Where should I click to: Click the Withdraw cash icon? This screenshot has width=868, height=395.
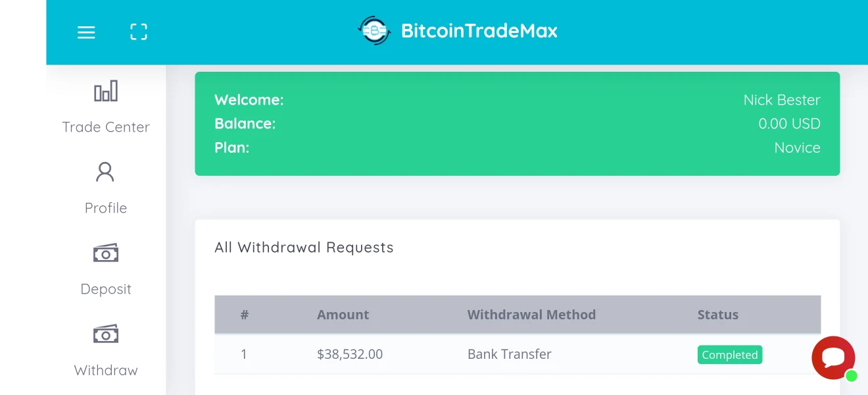106,334
